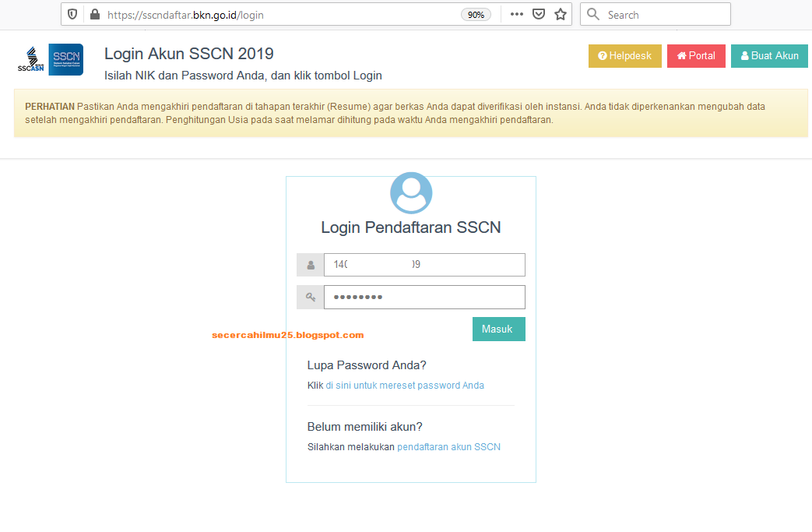Click the 90% zoom level badge
The image size is (812, 532).
pyautogui.click(x=476, y=15)
